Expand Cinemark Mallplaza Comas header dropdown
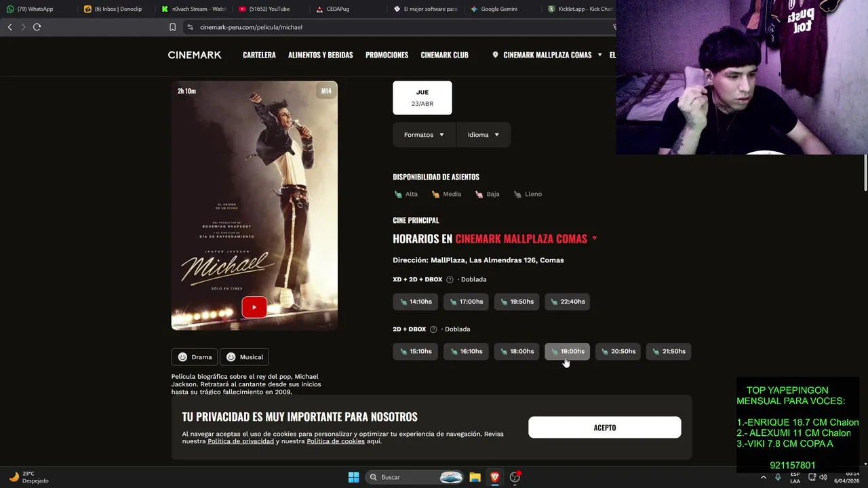The image size is (868, 488). (599, 55)
